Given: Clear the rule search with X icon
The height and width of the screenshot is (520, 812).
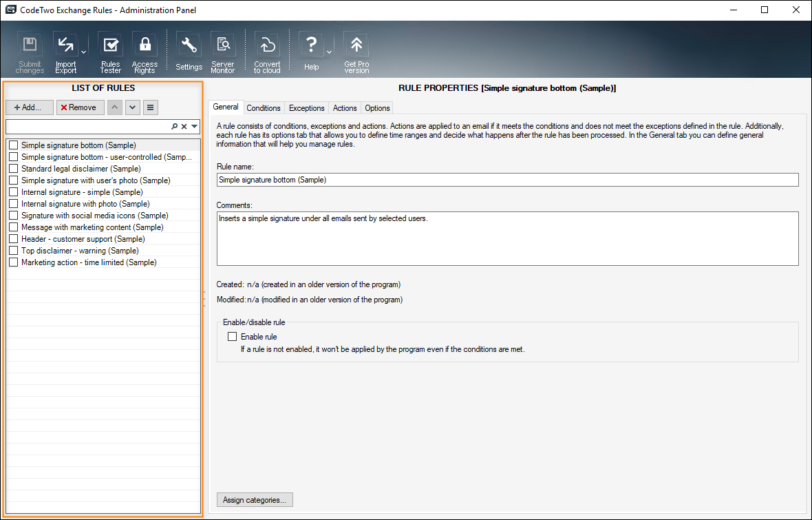Looking at the screenshot, I should [x=184, y=127].
